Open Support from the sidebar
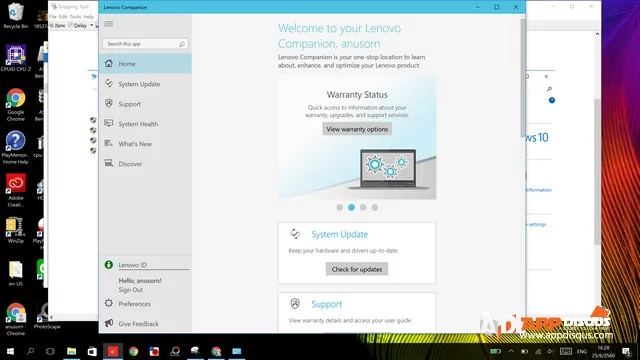Image resolution: width=640 pixels, height=360 pixels. (x=145, y=104)
